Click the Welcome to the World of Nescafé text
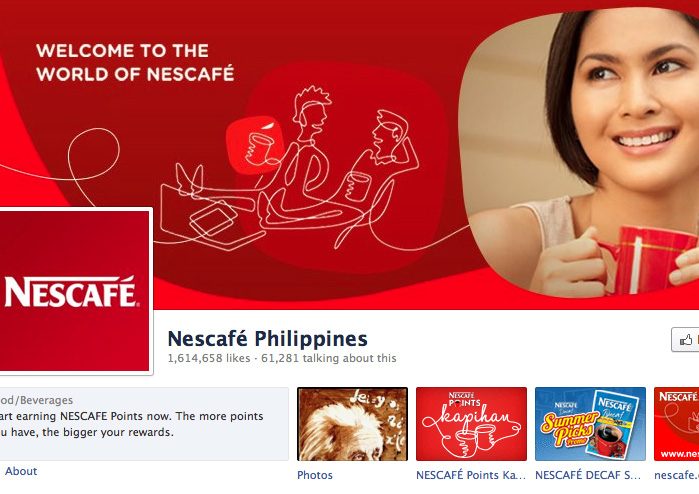Image resolution: width=699 pixels, height=494 pixels. pos(135,62)
